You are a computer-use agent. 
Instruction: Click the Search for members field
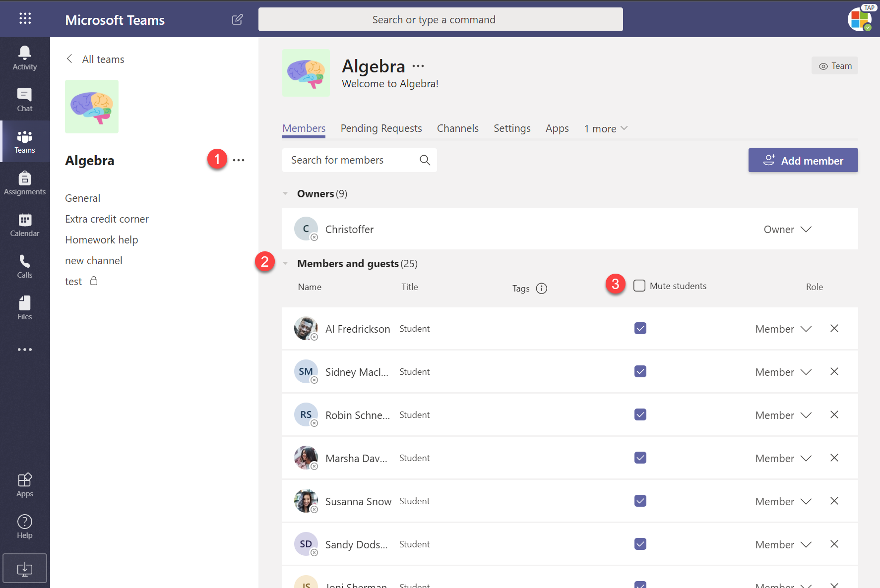pos(352,160)
